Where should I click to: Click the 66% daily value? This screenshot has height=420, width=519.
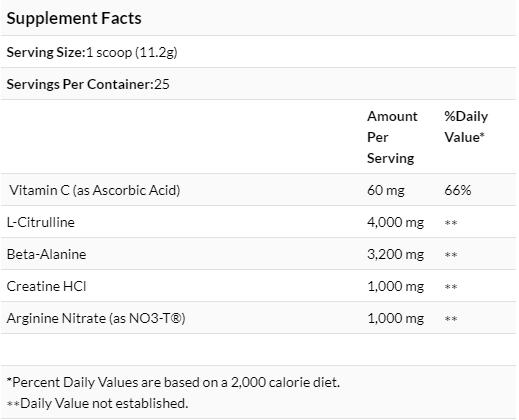[x=458, y=190]
